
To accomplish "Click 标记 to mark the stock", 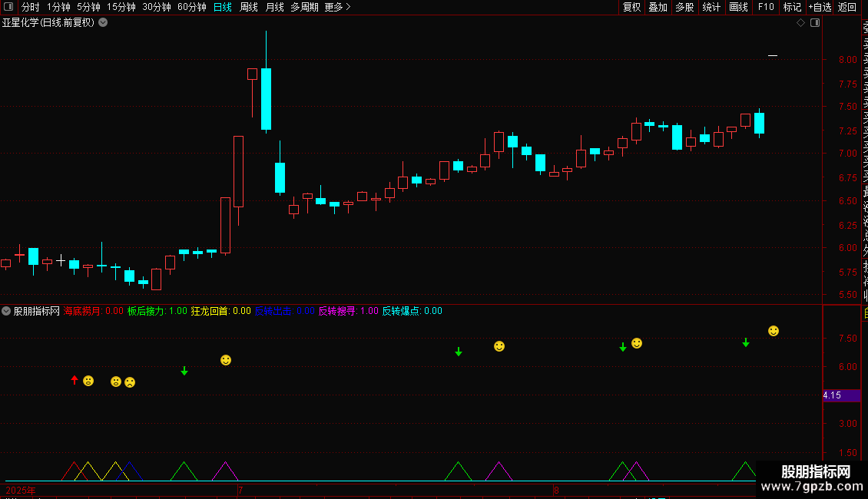I will [792, 7].
